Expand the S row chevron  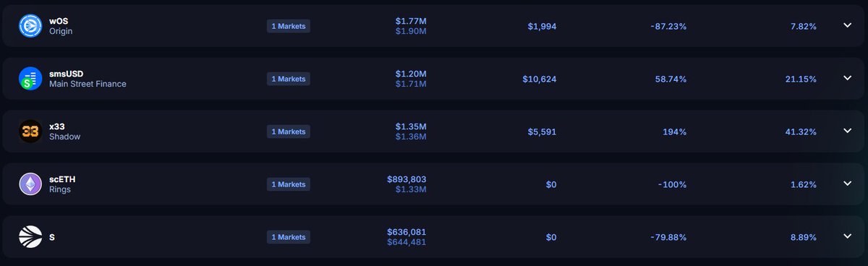point(848,236)
